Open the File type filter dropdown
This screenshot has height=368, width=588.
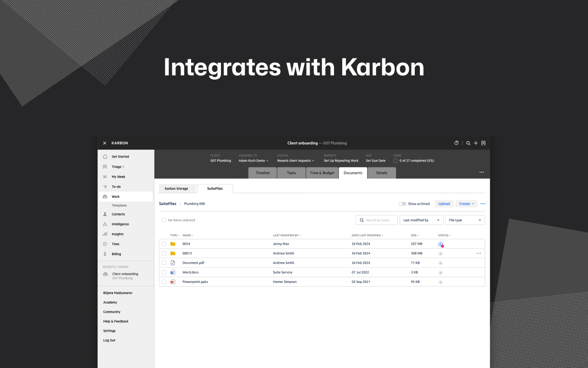coord(465,220)
